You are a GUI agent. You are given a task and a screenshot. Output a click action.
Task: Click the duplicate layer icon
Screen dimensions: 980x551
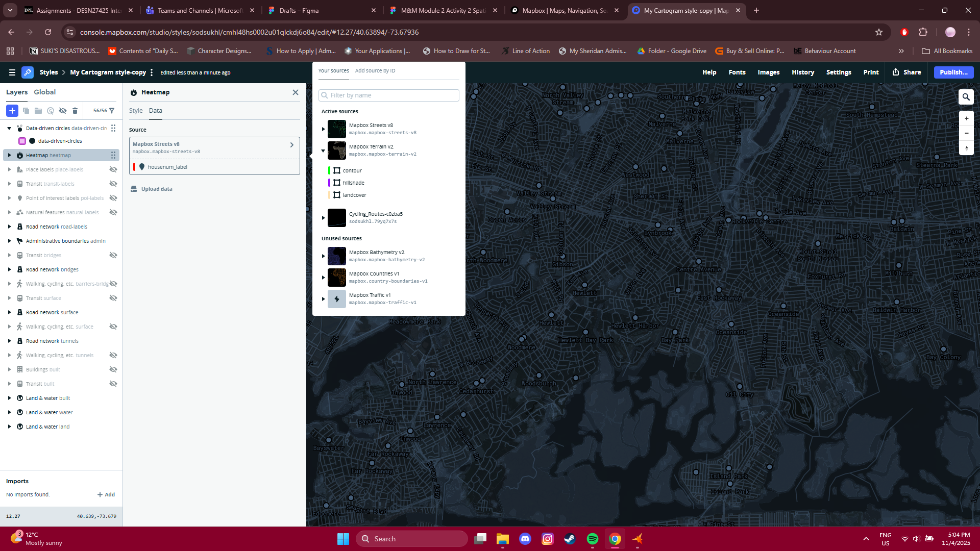point(26,111)
